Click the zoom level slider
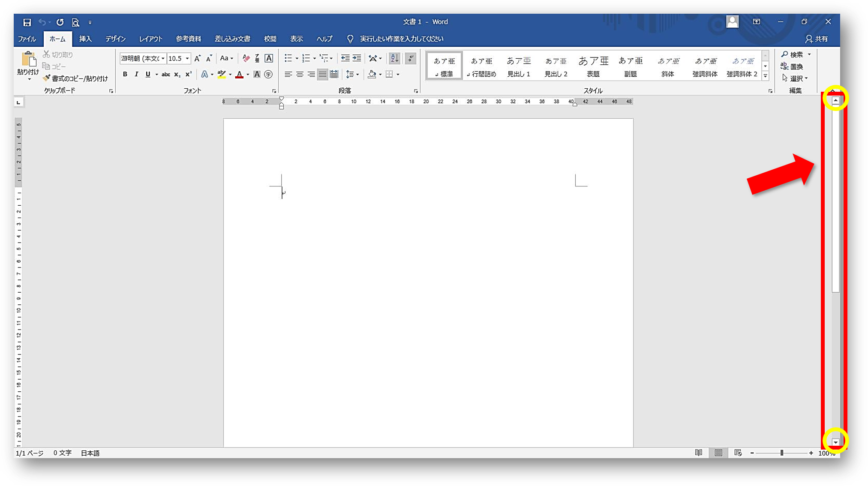The width and height of the screenshot is (868, 486). click(x=781, y=453)
